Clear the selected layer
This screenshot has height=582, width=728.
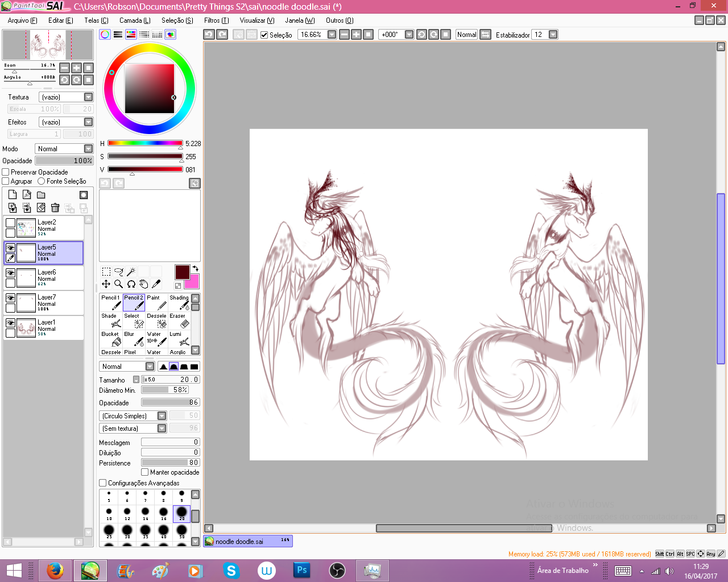point(41,207)
